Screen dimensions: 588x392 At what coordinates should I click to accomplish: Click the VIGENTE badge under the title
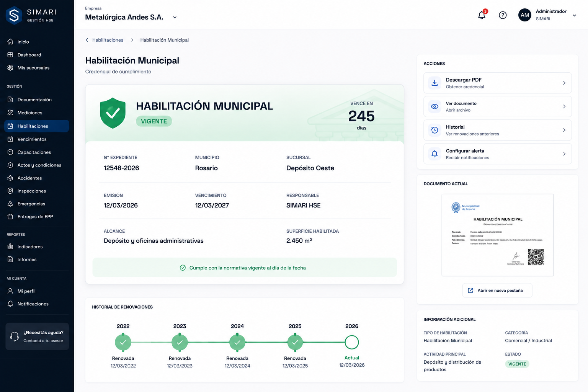pyautogui.click(x=154, y=121)
